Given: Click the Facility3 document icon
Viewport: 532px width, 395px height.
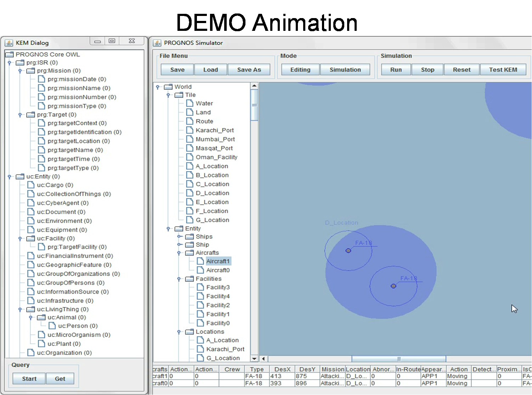Looking at the screenshot, I should pyautogui.click(x=200, y=287).
